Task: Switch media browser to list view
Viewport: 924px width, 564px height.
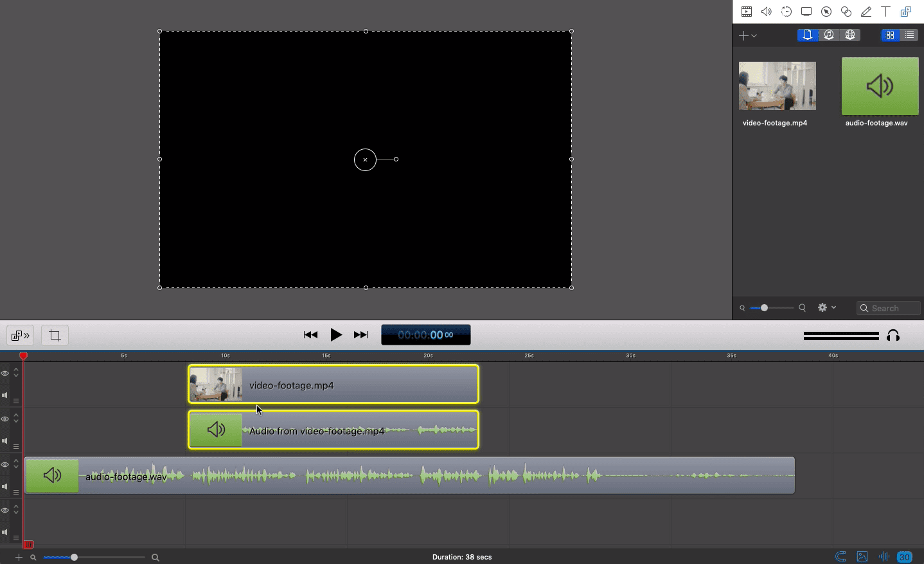Action: tap(911, 35)
